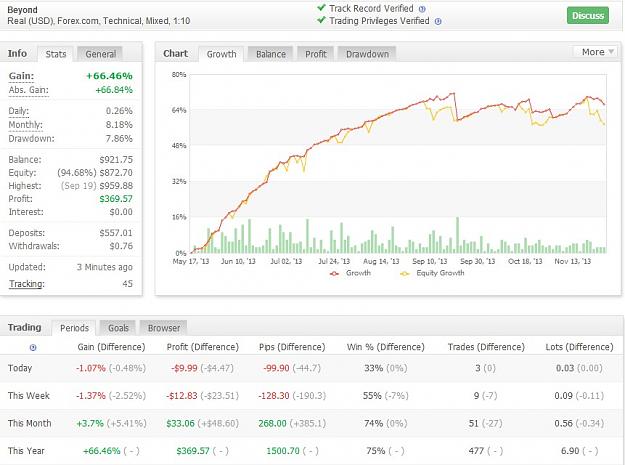Click the $921.75 balance value
Image resolution: width=625 pixels, height=465 pixels.
click(x=116, y=159)
